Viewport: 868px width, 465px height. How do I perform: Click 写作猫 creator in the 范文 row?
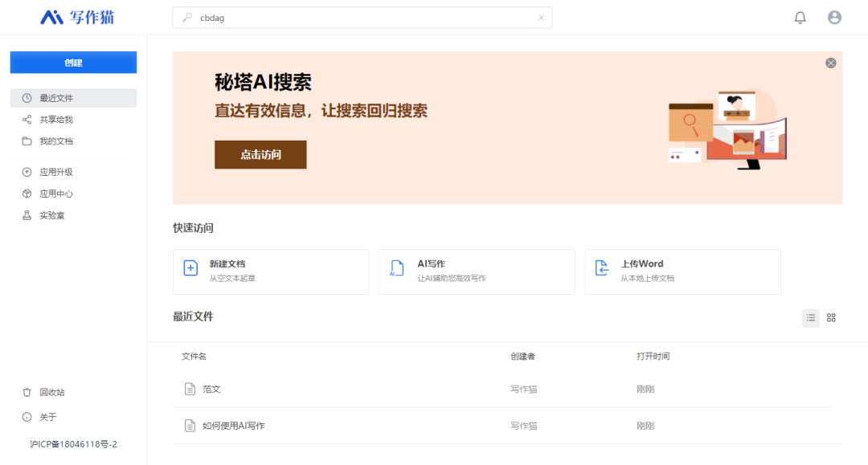524,390
